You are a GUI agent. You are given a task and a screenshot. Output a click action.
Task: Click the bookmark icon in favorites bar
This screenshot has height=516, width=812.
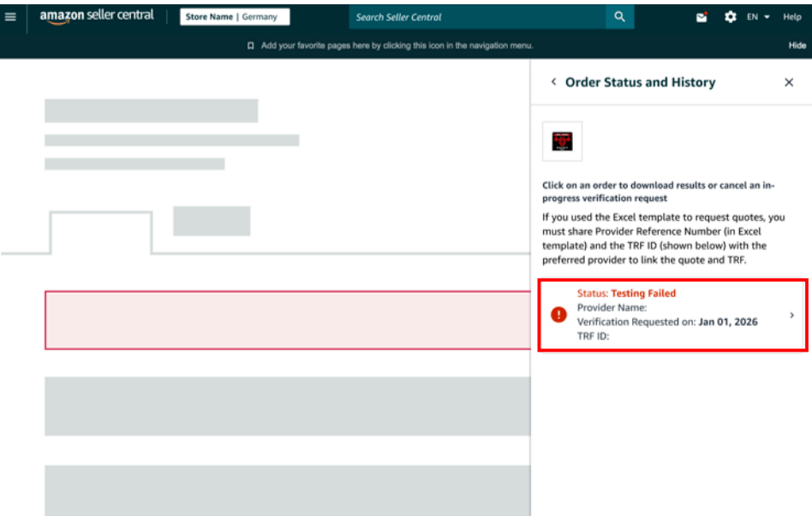(x=250, y=46)
